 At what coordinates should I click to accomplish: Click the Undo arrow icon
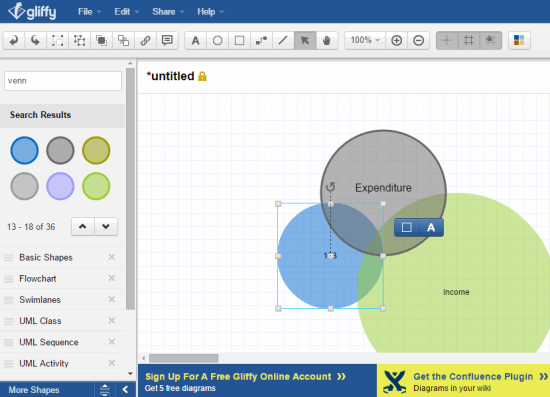click(14, 41)
